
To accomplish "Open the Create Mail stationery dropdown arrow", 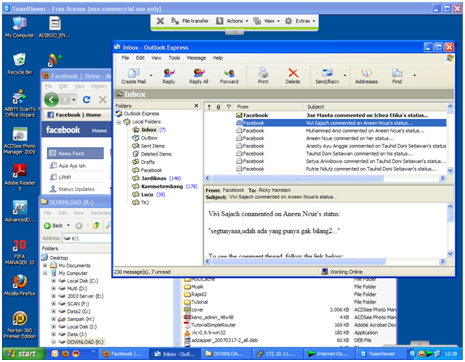I will point(151,76).
